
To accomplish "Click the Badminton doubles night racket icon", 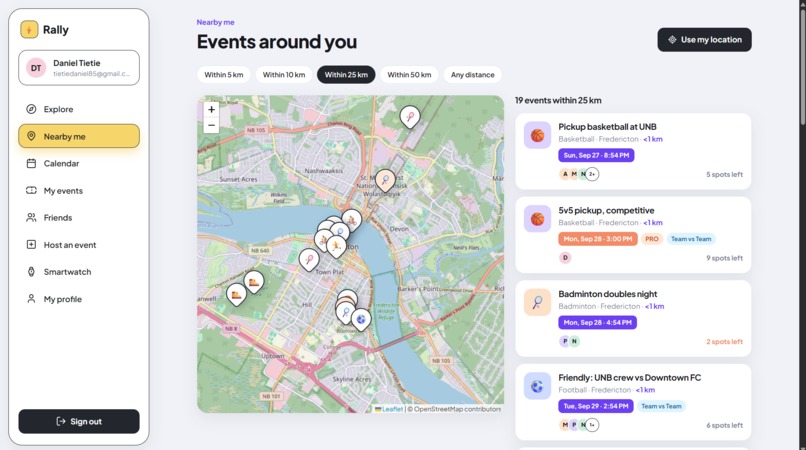I will click(x=537, y=302).
